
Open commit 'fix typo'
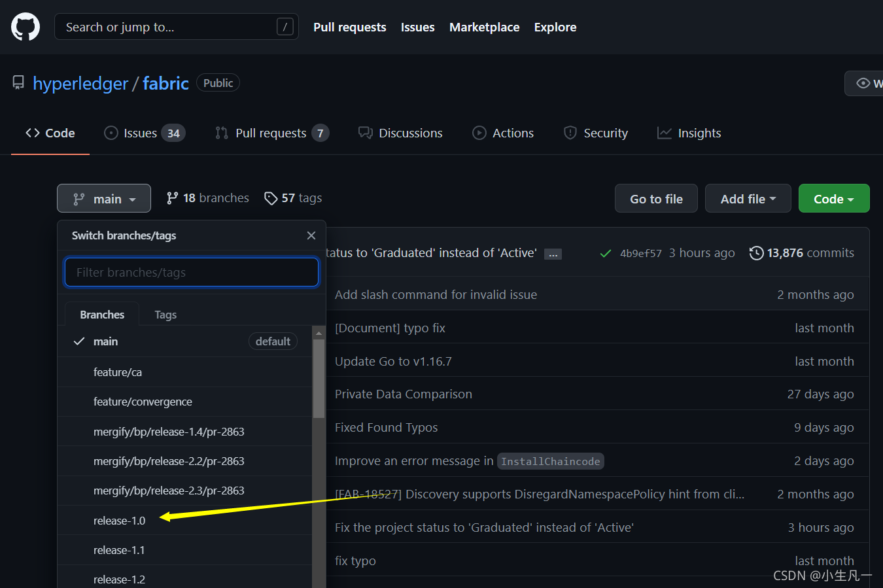pyautogui.click(x=355, y=561)
